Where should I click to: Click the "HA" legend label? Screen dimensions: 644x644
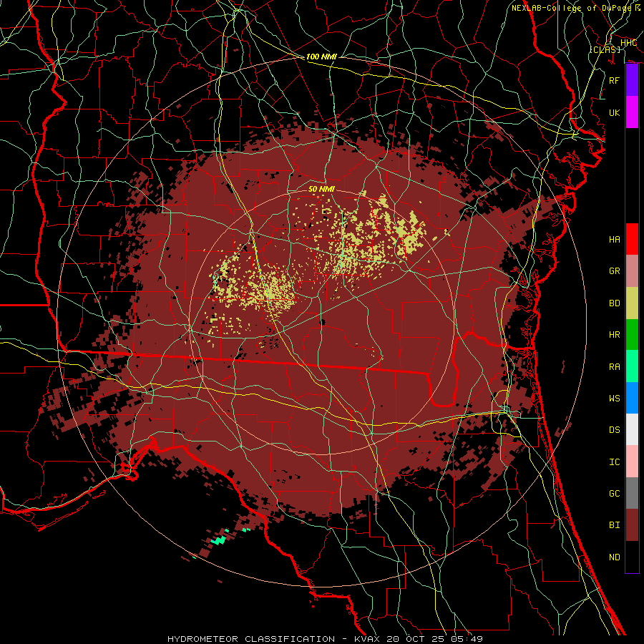coord(615,239)
